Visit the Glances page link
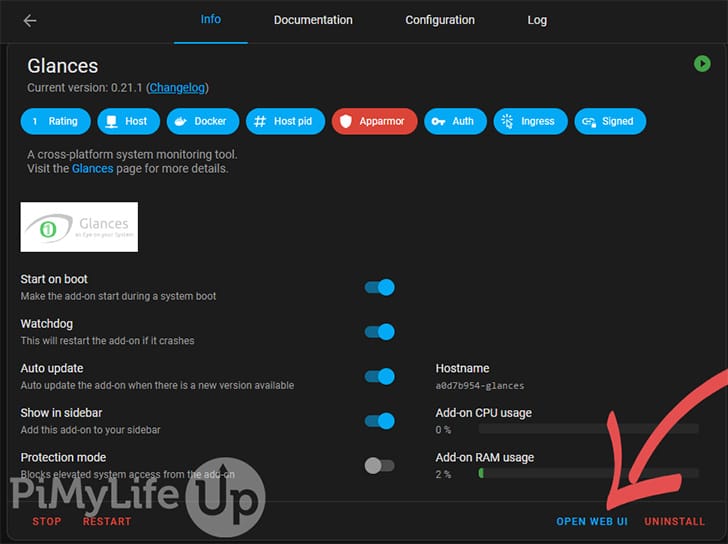The image size is (728, 544). [x=92, y=168]
